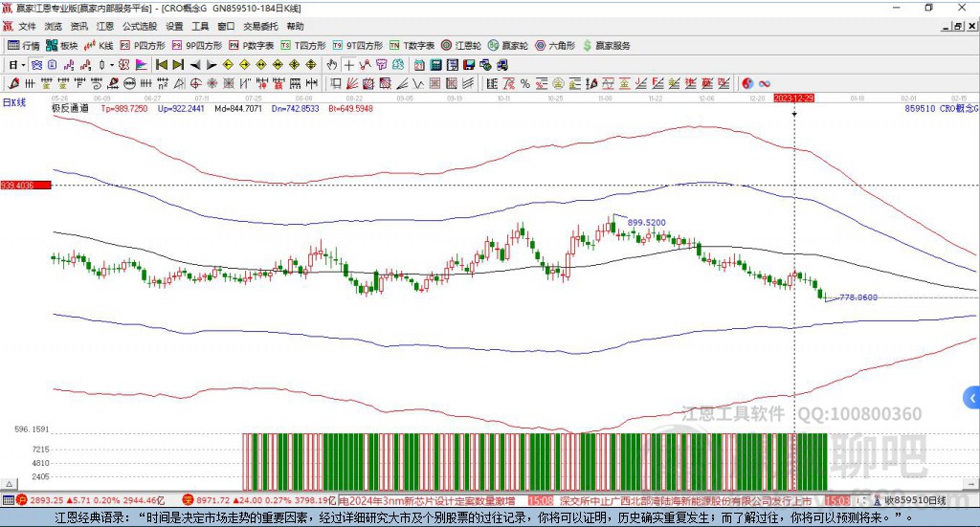Screen dimensions: 980x527
Task: Click the calculator icon in toolbar
Action: [x=435, y=64]
